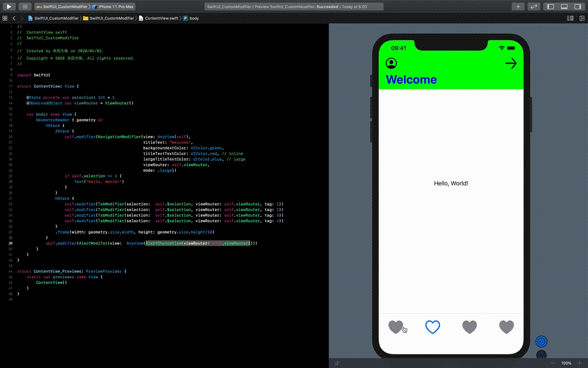The height and width of the screenshot is (368, 588).
Task: Toggle the left navigator panel
Action: point(551,6)
